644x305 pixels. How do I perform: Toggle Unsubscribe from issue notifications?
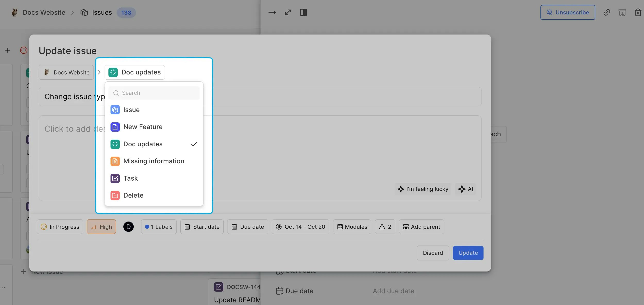[x=567, y=12]
